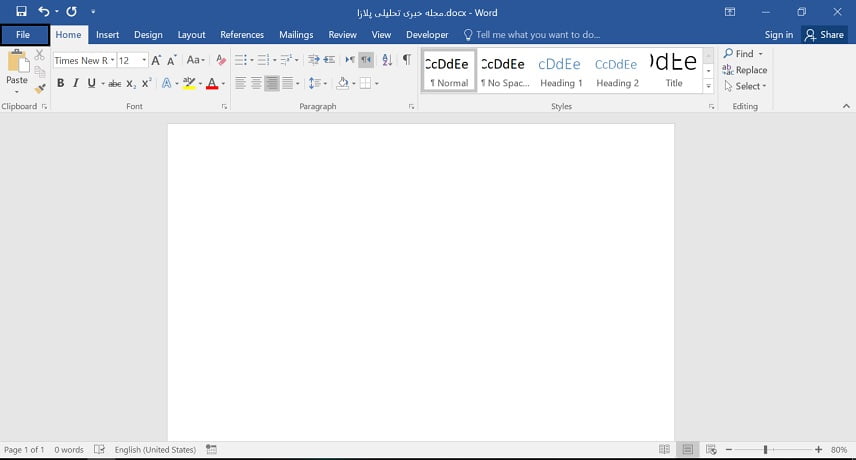Image resolution: width=856 pixels, height=460 pixels.
Task: Apply the Heading 1 style
Action: point(561,71)
